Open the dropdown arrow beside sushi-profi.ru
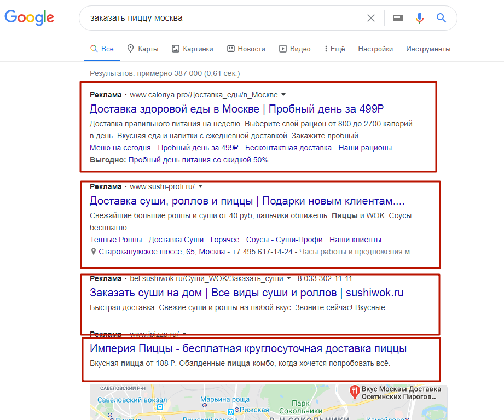Screen dimensions: 504x420 [x=200, y=186]
